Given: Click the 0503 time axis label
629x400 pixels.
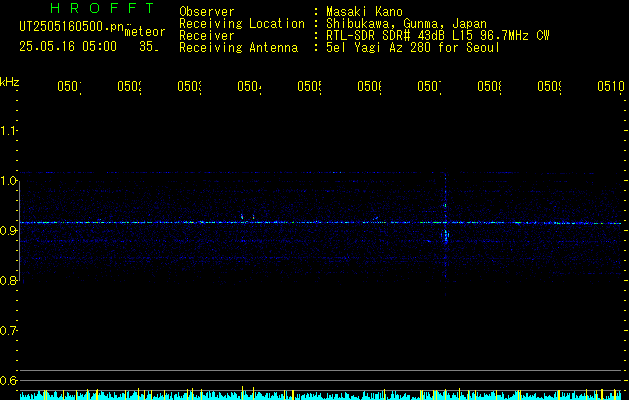Looking at the screenshot, I should click(190, 86).
